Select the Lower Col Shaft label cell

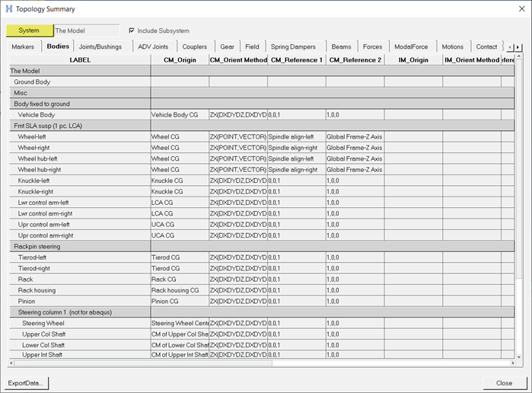pyautogui.click(x=80, y=346)
